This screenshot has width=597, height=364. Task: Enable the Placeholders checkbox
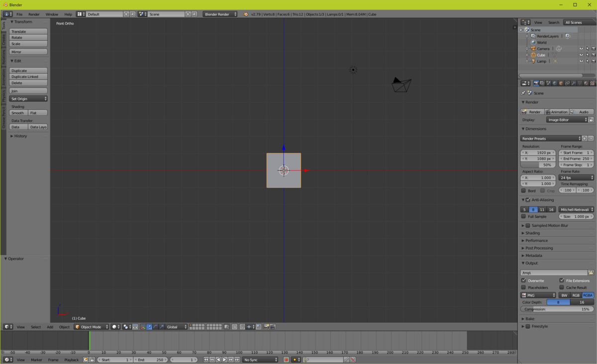[x=523, y=287]
